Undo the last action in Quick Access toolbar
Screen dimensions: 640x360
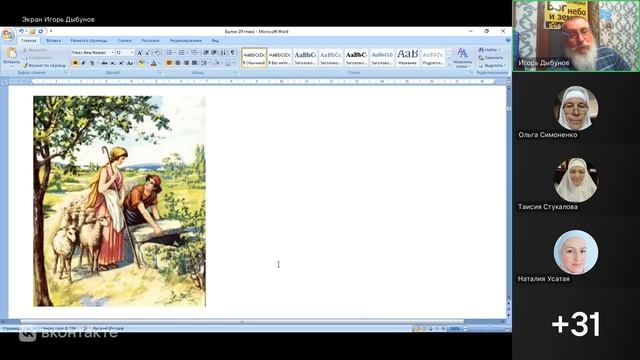click(22, 31)
